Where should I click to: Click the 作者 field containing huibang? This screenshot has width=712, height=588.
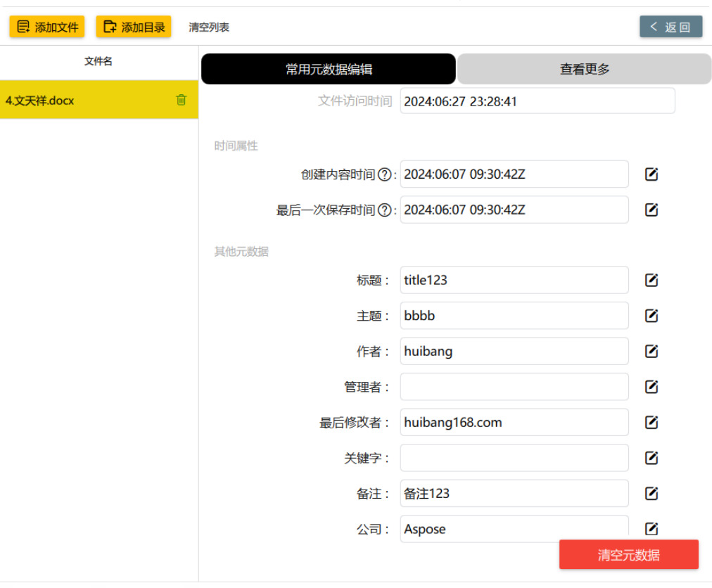[514, 351]
